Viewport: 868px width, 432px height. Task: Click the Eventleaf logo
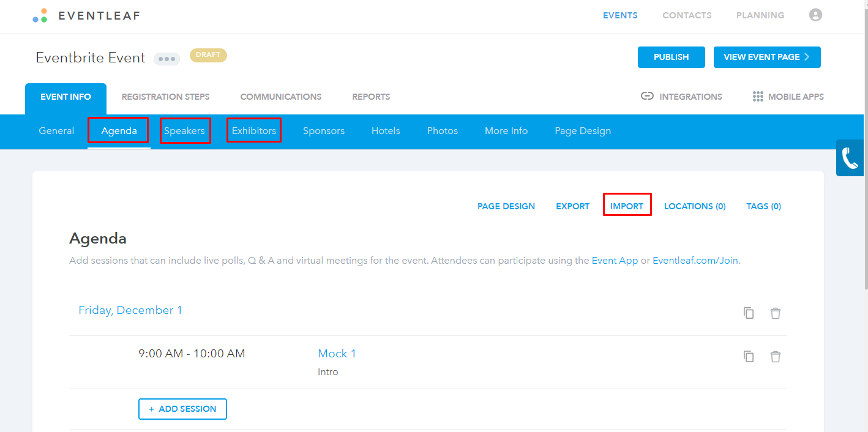click(x=86, y=15)
